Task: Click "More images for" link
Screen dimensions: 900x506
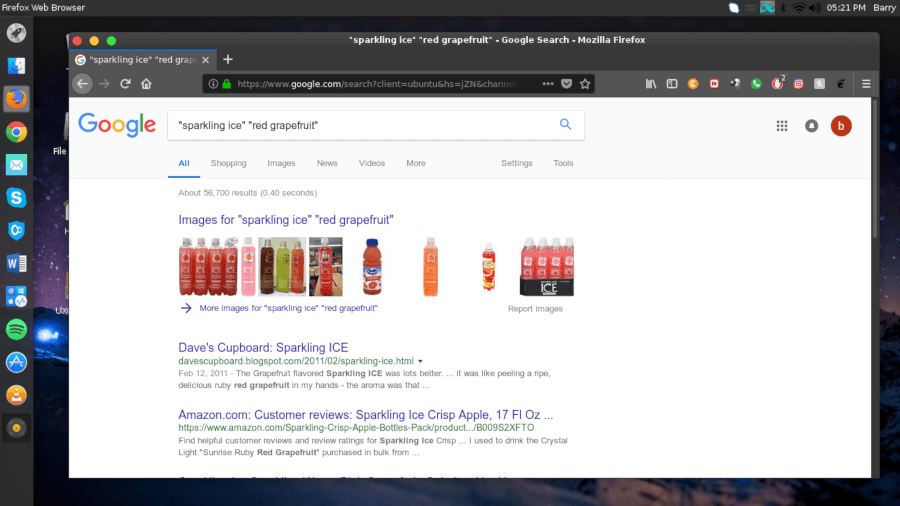Action: pos(288,308)
